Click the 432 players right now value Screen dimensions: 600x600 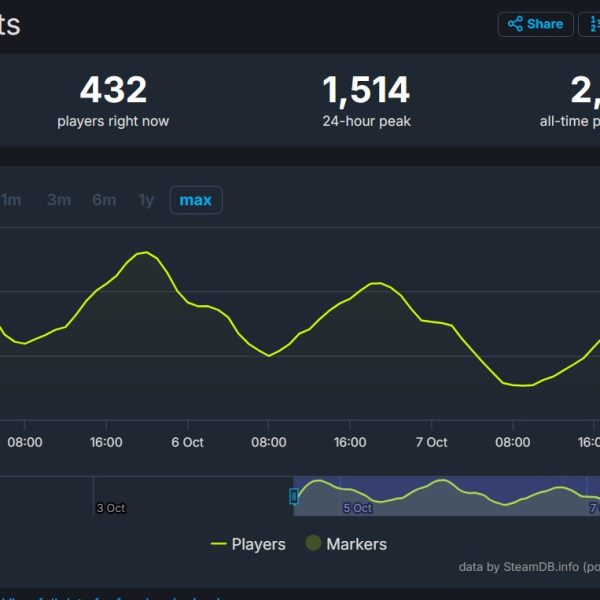point(113,90)
